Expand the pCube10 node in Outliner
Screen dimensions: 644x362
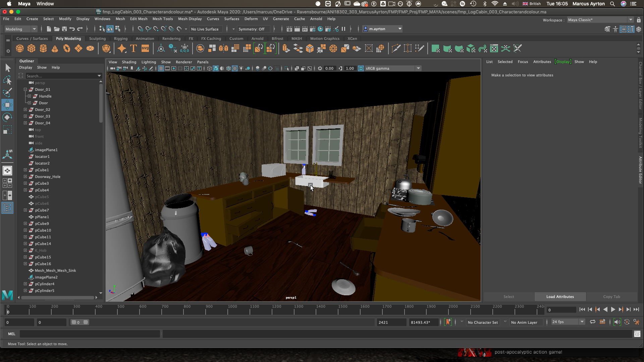pos(25,230)
